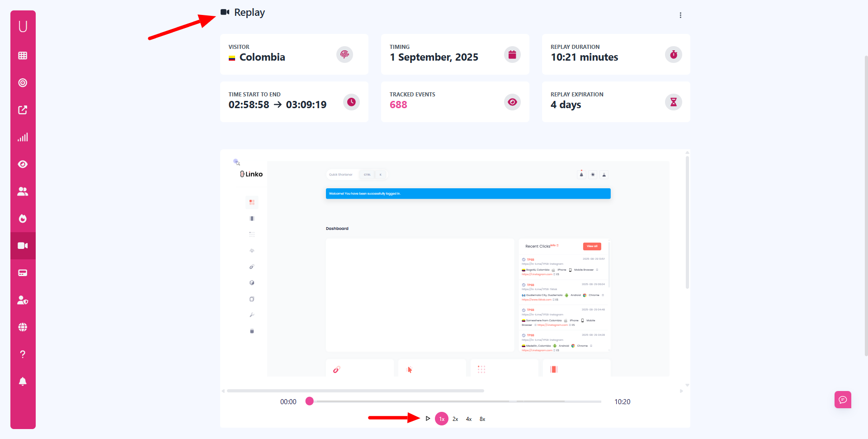Switch playback speed to 8x
The image size is (868, 439).
tap(482, 419)
